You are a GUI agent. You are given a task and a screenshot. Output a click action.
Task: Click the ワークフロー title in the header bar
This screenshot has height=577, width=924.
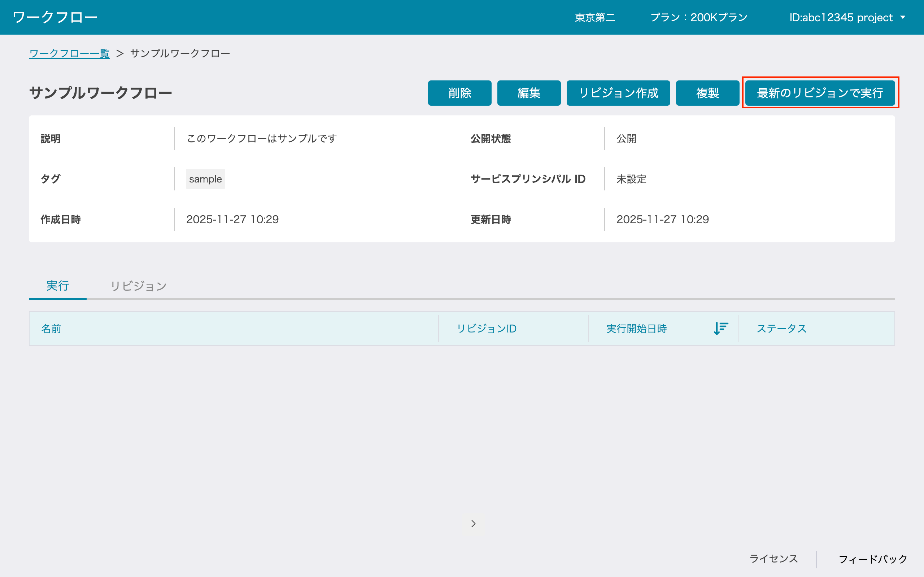tap(55, 17)
